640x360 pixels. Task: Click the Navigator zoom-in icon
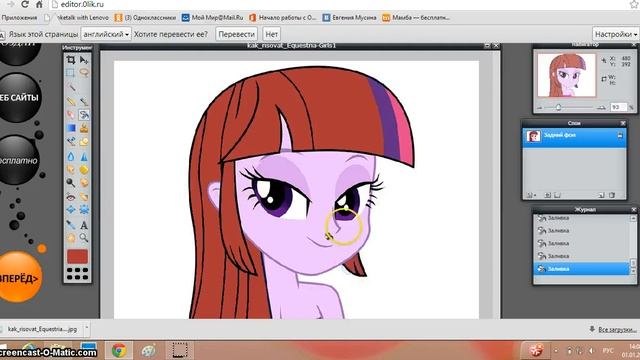click(x=601, y=107)
